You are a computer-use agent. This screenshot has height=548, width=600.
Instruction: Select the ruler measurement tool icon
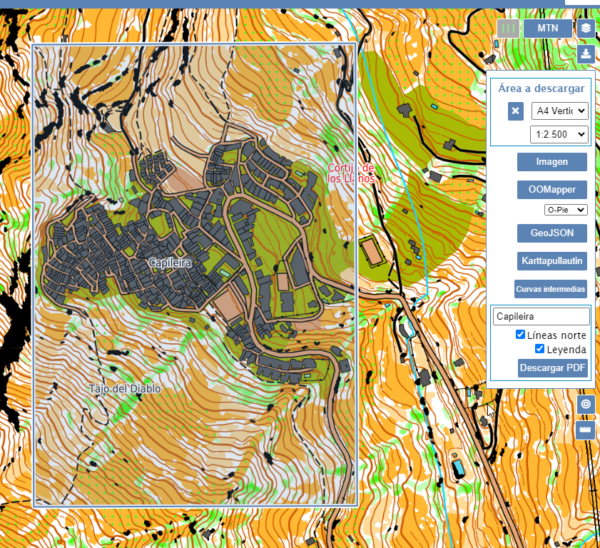585,430
